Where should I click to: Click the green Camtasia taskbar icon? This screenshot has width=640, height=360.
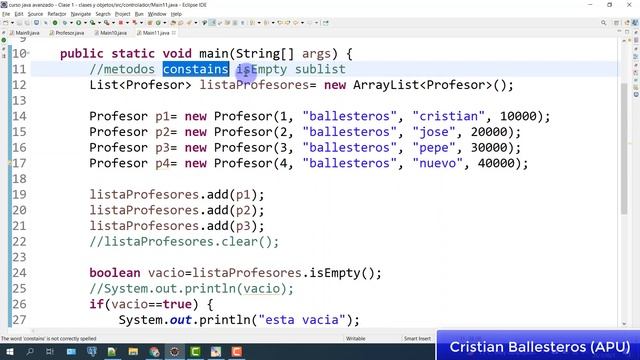[196, 351]
